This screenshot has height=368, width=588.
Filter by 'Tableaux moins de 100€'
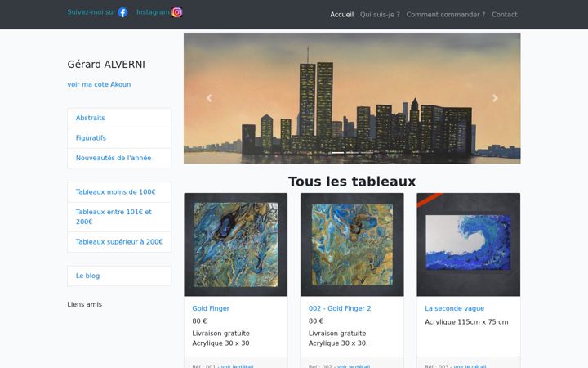pyautogui.click(x=119, y=192)
